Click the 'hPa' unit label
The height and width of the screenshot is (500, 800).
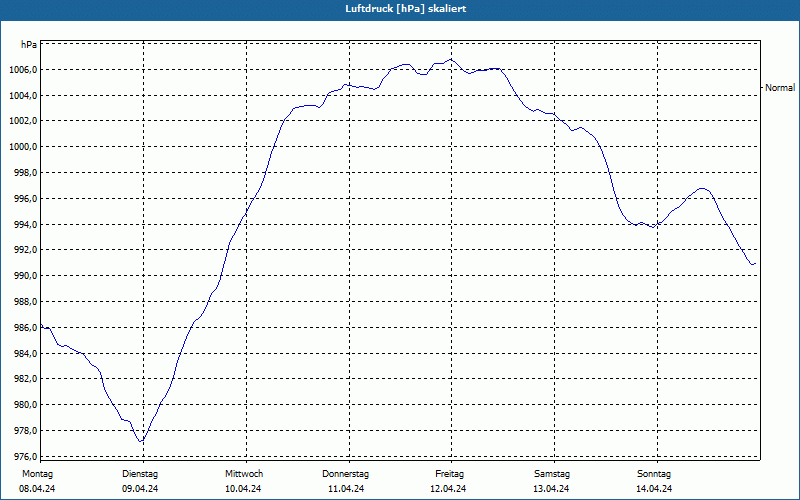[x=29, y=44]
